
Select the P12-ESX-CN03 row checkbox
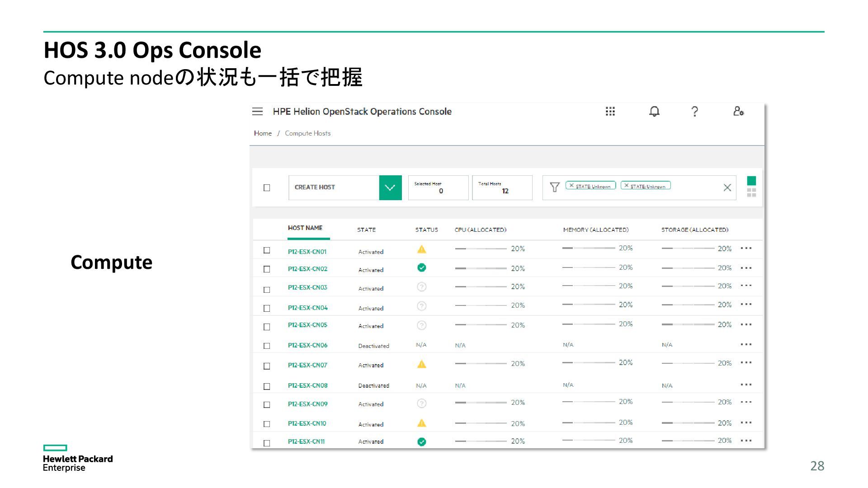click(x=267, y=290)
